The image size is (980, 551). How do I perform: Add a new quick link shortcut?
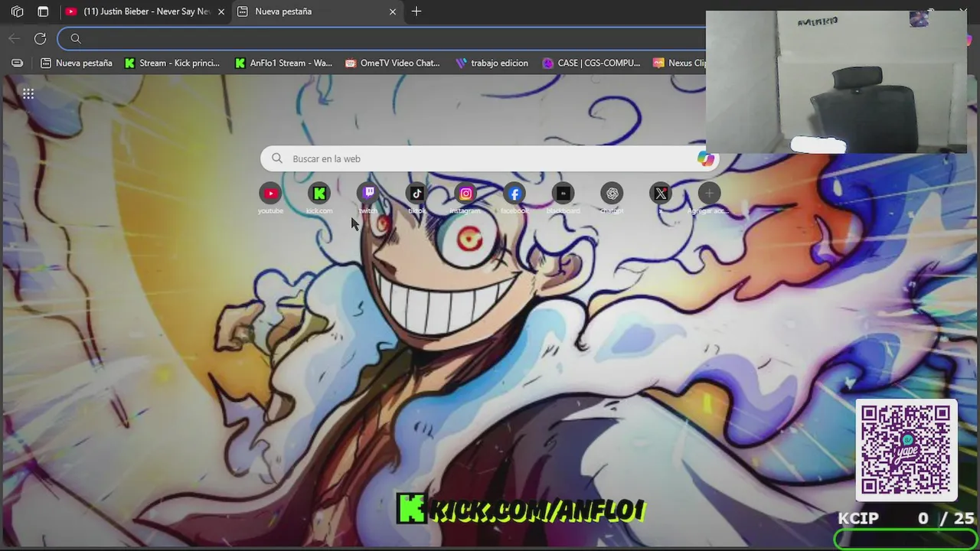(x=710, y=194)
